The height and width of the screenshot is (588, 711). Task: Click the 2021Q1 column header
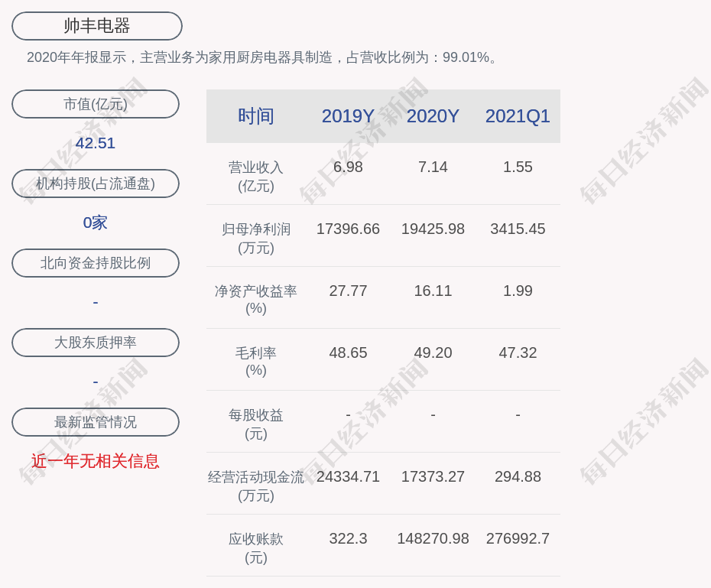[518, 116]
